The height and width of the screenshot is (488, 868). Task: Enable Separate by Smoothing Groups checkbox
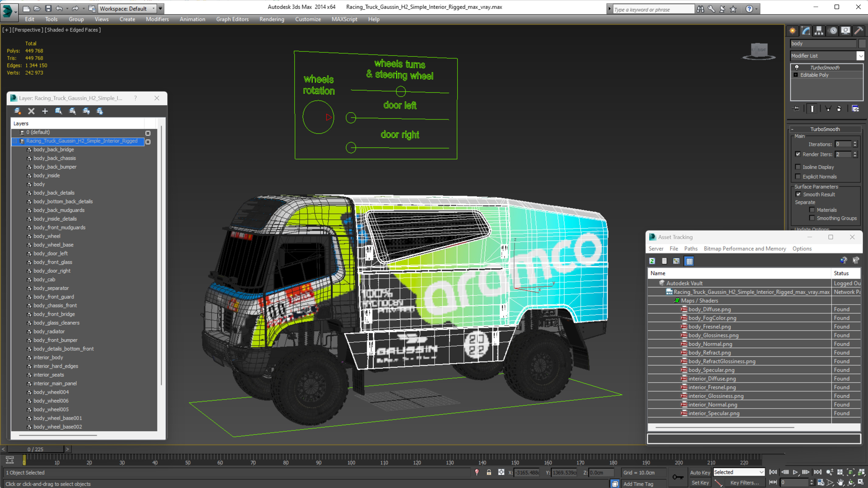pos(812,218)
